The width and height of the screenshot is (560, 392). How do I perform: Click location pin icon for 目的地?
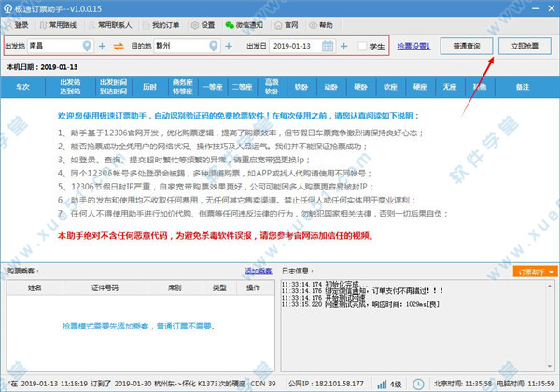tap(213, 45)
